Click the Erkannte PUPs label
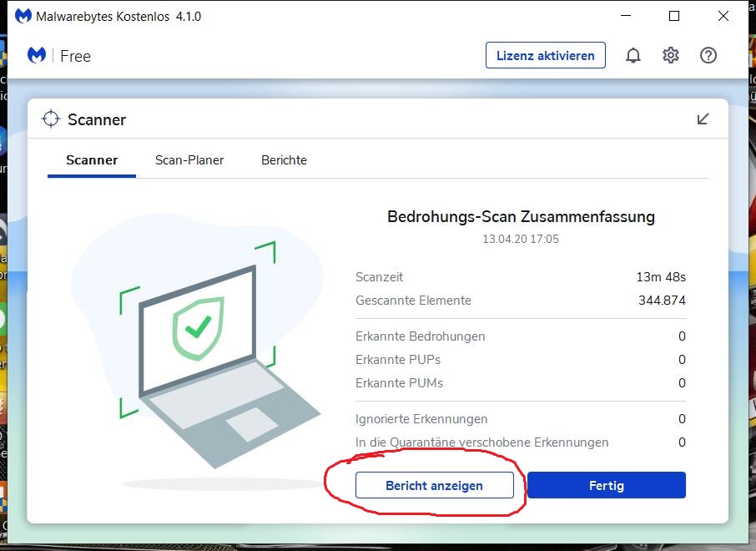The width and height of the screenshot is (756, 551). coord(398,360)
